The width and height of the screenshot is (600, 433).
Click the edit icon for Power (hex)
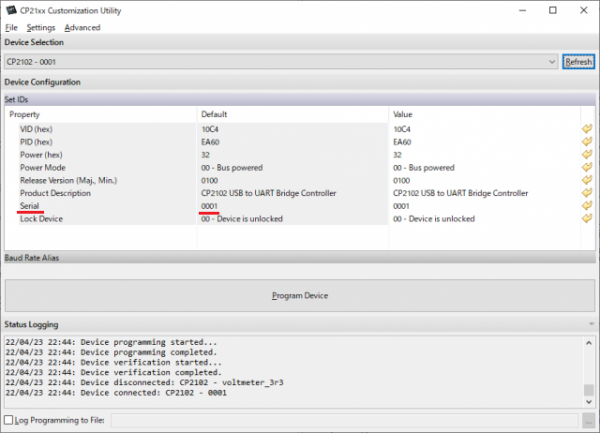tap(587, 155)
